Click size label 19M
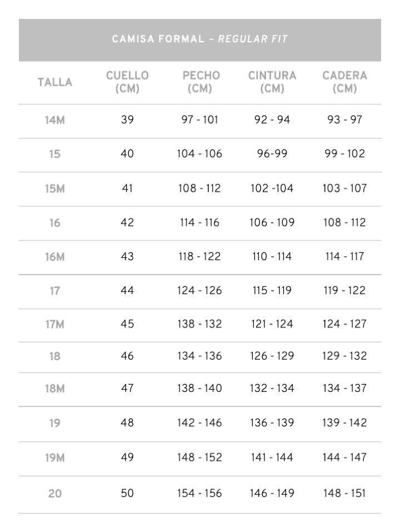The image size is (400, 532). [55, 458]
